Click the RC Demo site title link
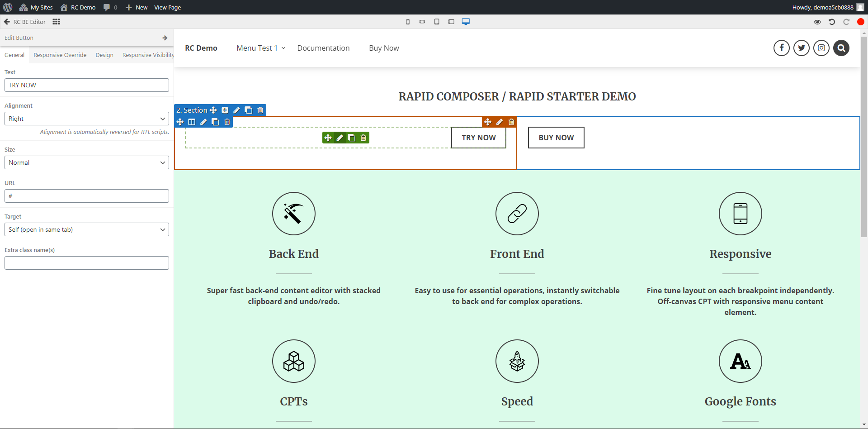868x429 pixels. (201, 48)
